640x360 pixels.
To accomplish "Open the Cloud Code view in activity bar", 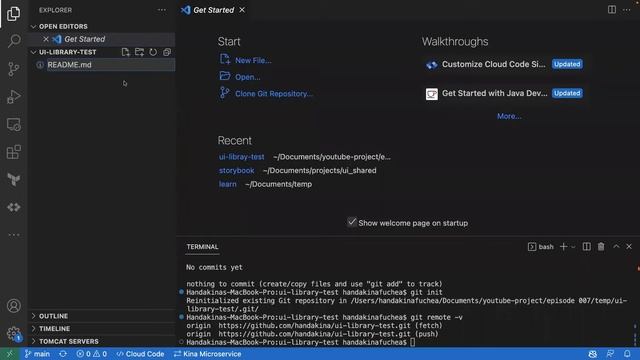I will click(x=13, y=207).
